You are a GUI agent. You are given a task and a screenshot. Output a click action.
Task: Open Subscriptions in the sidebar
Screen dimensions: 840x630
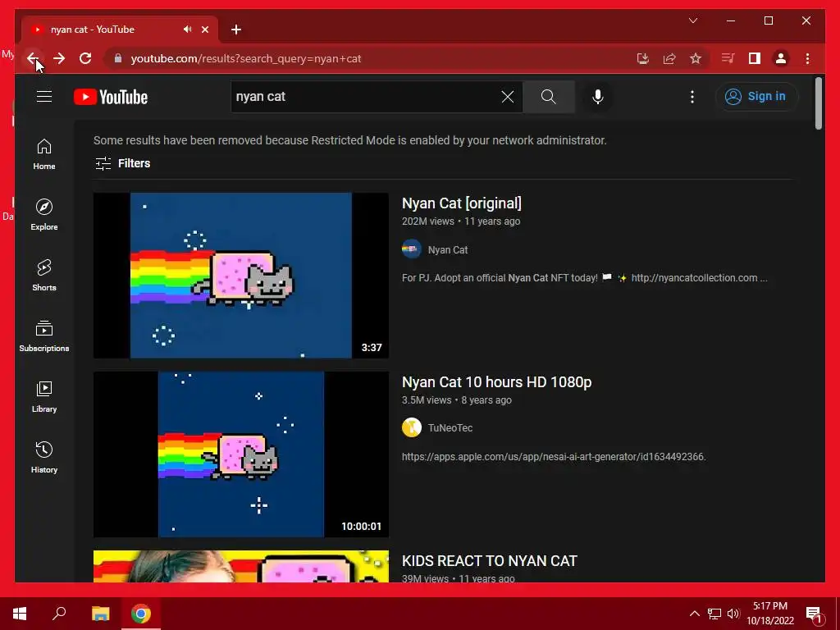[44, 336]
